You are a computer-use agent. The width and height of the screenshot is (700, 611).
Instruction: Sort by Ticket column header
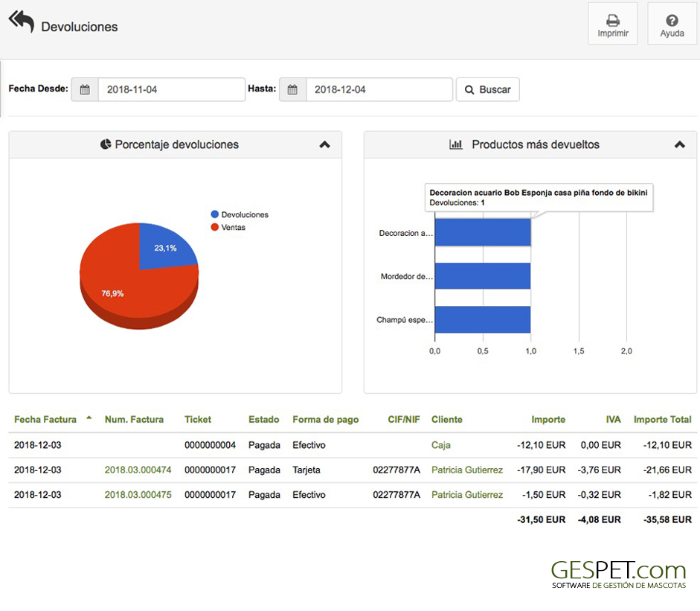pos(198,420)
